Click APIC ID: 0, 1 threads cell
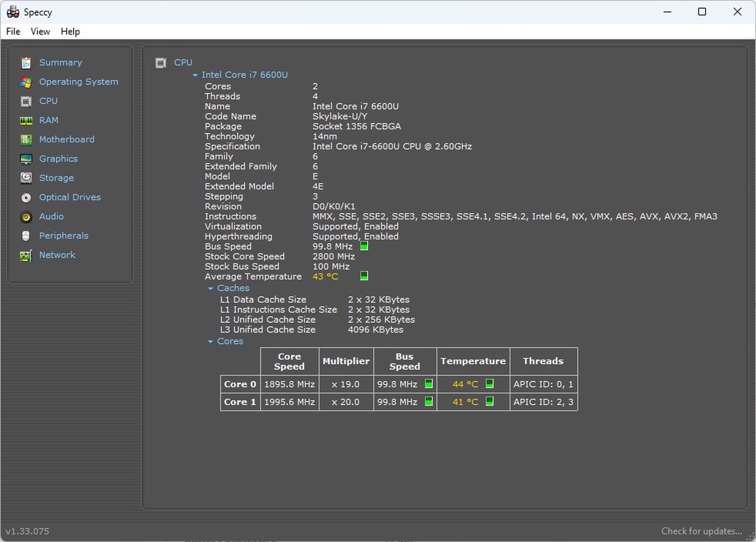The image size is (756, 542). pyautogui.click(x=544, y=384)
